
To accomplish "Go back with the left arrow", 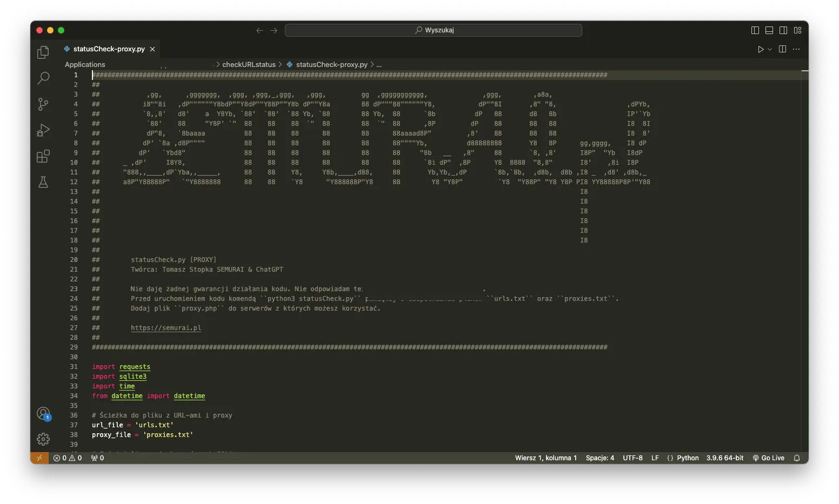I will tap(260, 30).
